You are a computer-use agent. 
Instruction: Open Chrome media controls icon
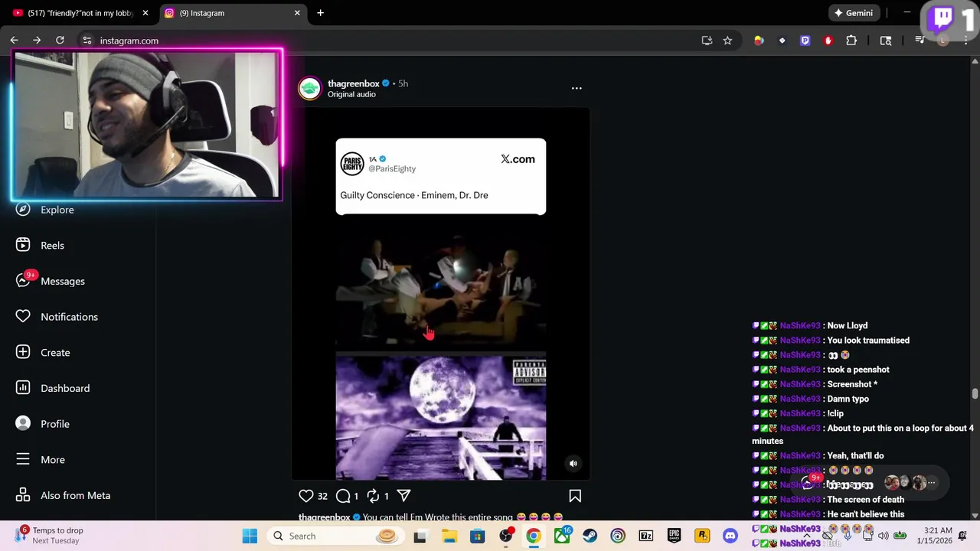[x=920, y=41]
